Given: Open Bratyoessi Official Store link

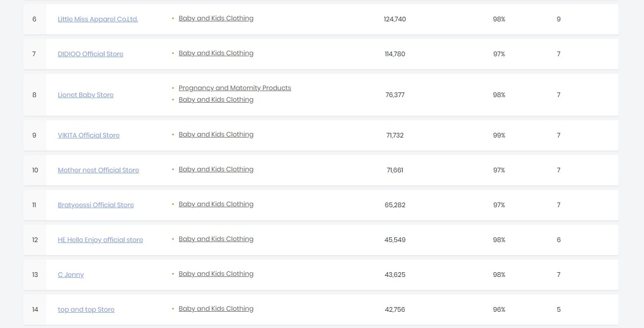Looking at the screenshot, I should [95, 205].
